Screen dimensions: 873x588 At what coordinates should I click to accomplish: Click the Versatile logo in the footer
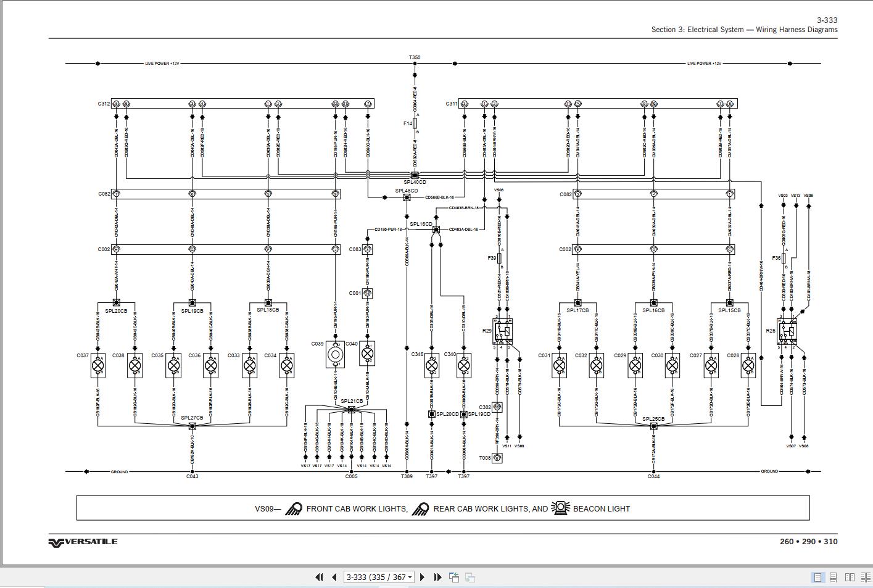(83, 542)
